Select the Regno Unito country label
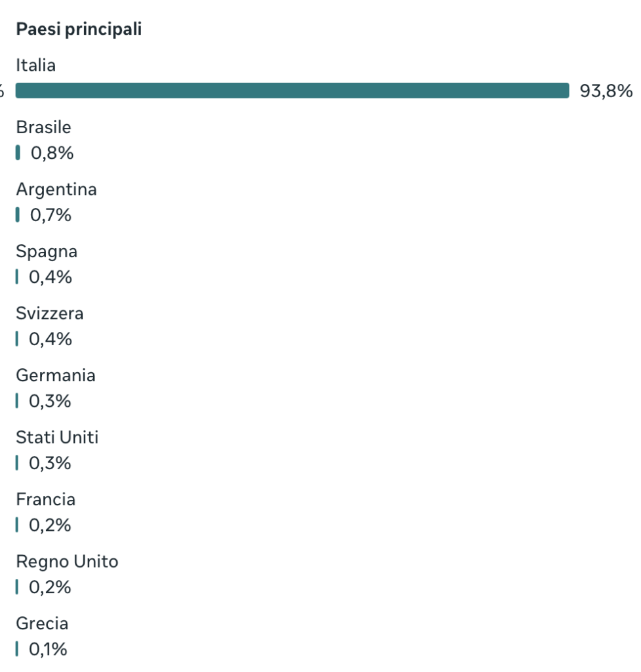Viewport: 641px width, 672px height. 67,562
